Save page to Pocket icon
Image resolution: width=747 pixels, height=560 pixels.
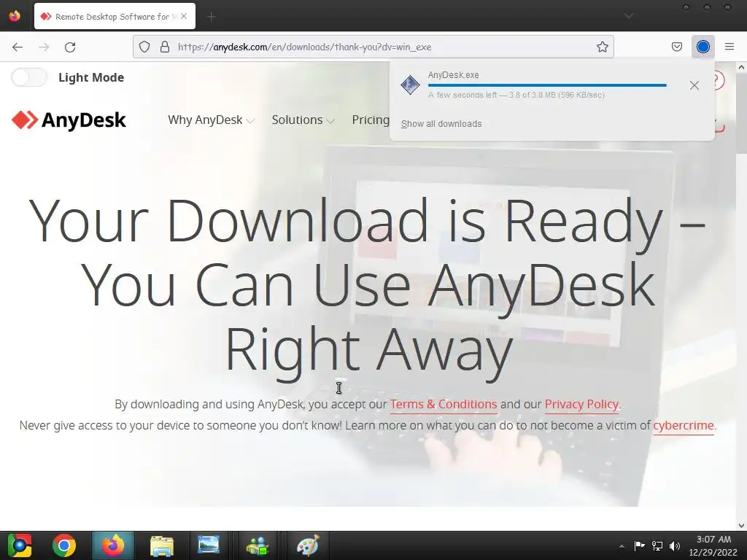(x=676, y=47)
